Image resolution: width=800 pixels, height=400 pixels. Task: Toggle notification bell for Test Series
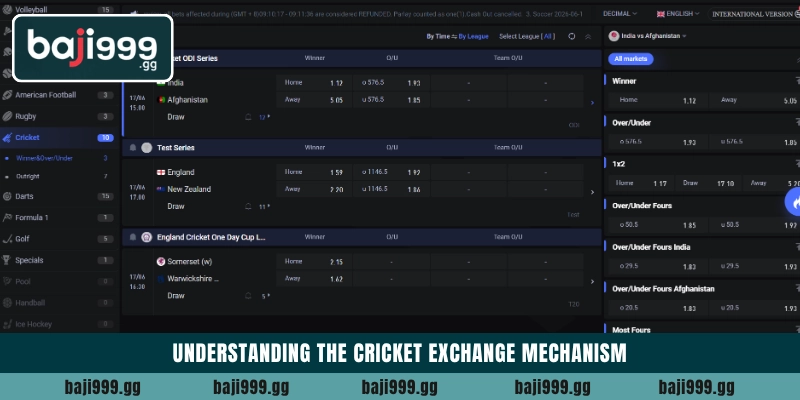pos(133,148)
